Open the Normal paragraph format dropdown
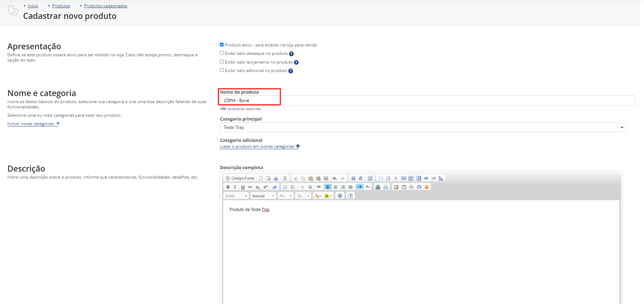Image resolution: width=644 pixels, height=304 pixels. (x=263, y=196)
